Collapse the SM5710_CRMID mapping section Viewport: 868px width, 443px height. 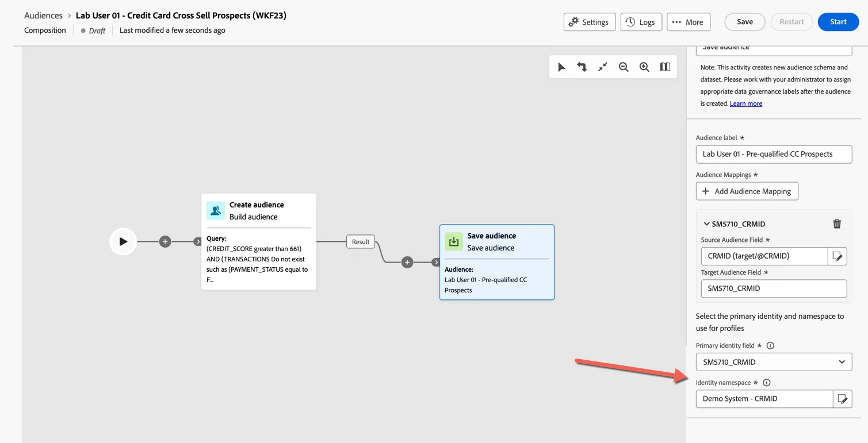point(706,224)
